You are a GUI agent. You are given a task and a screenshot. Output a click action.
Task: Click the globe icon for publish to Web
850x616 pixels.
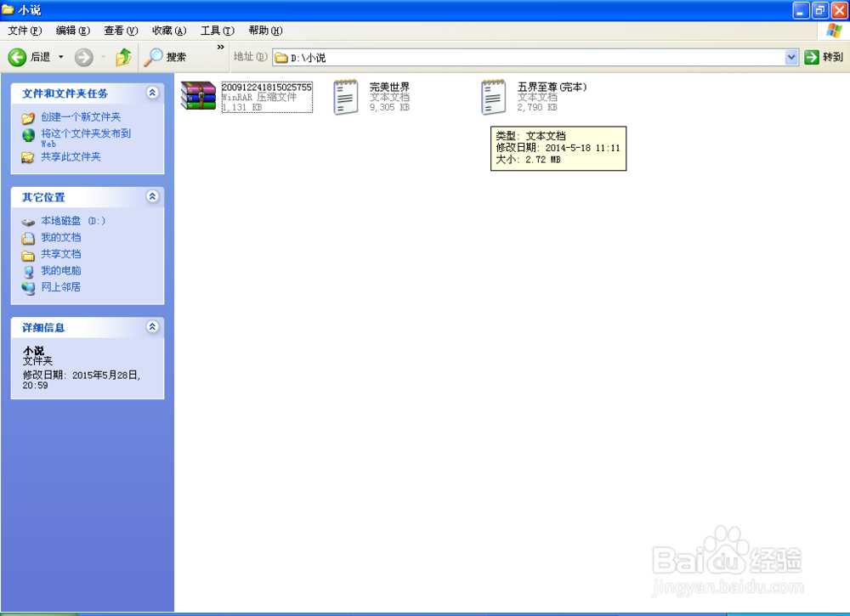[x=28, y=135]
